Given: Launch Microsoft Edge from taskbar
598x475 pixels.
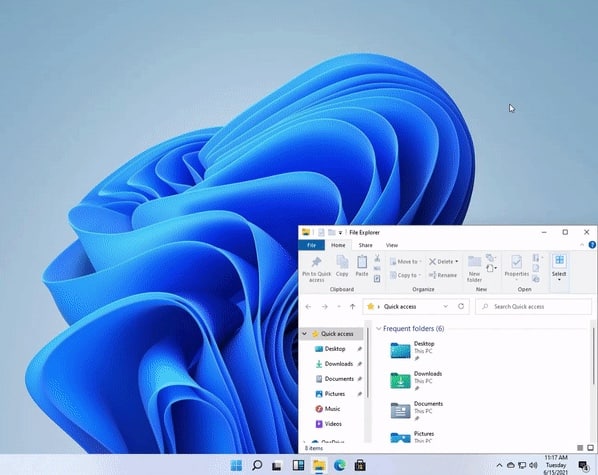Looking at the screenshot, I should pyautogui.click(x=339, y=465).
